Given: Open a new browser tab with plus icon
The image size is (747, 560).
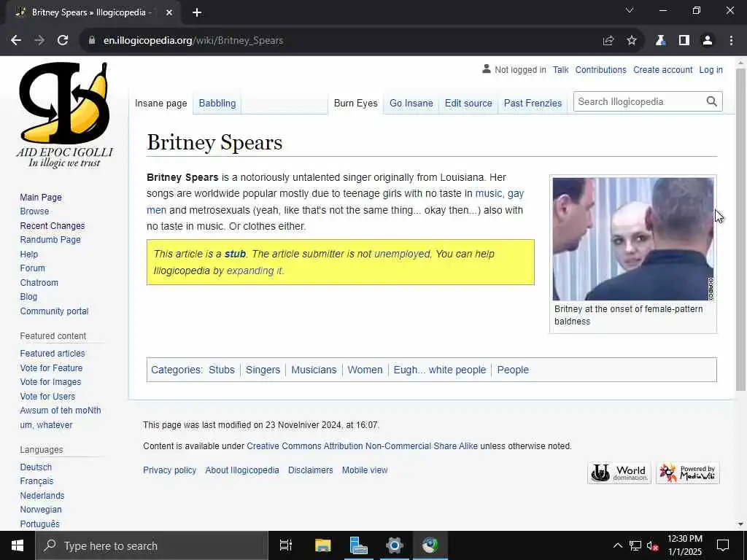Looking at the screenshot, I should tap(197, 12).
